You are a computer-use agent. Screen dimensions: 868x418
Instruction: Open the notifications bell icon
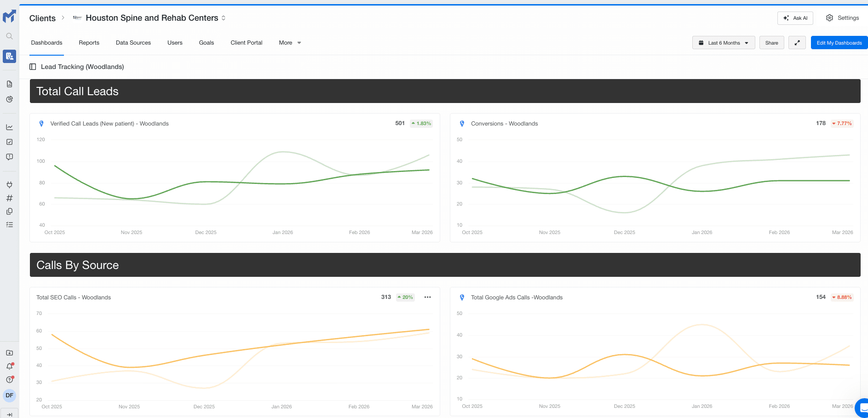pyautogui.click(x=9, y=366)
